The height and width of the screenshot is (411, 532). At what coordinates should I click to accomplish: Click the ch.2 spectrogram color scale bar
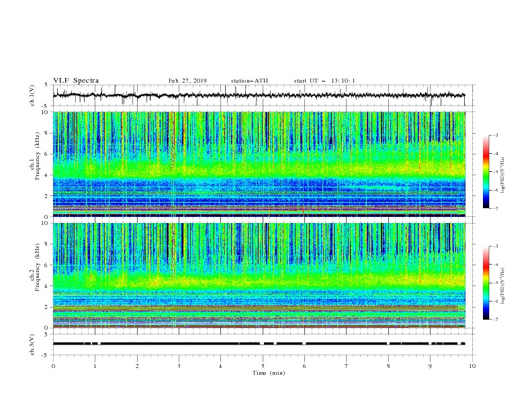click(486, 283)
